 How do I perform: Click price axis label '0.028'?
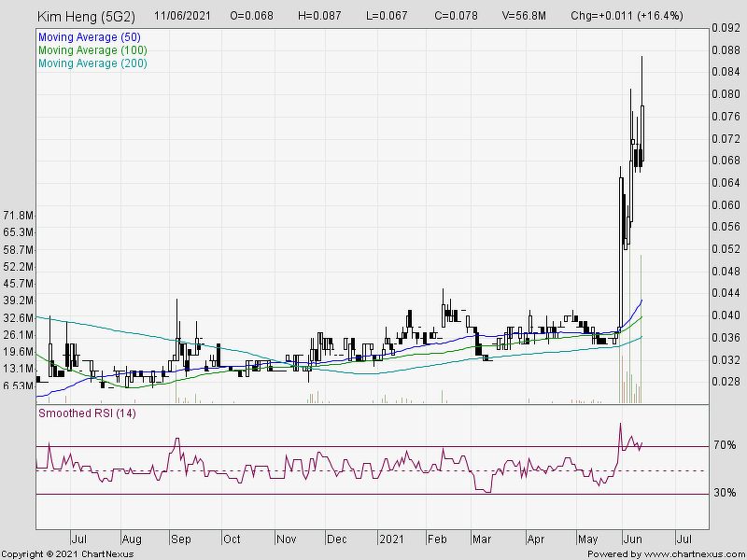pyautogui.click(x=726, y=382)
